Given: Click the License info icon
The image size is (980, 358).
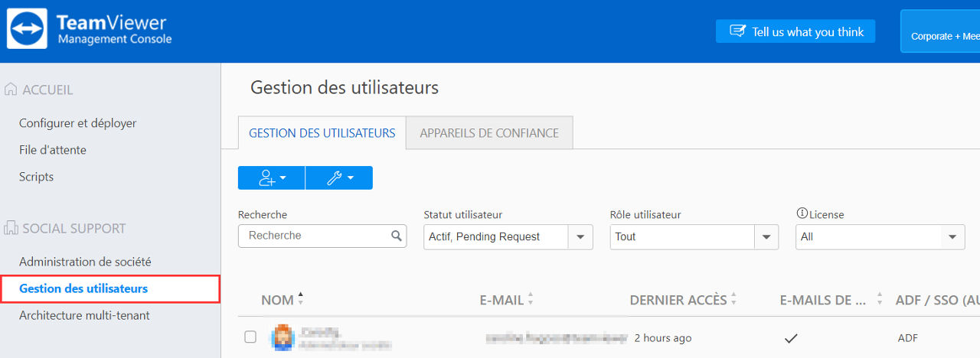Looking at the screenshot, I should (x=802, y=214).
